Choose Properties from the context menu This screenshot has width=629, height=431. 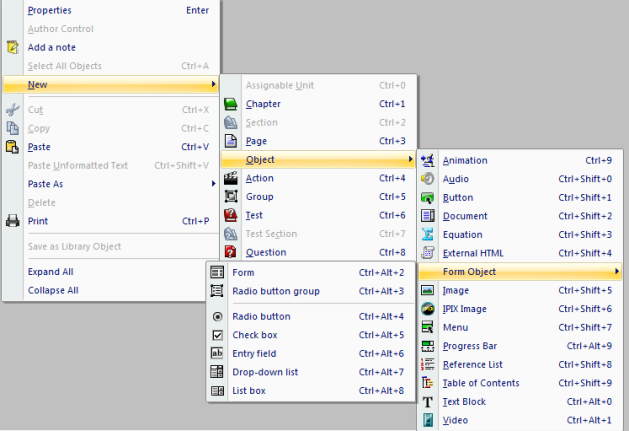pos(49,10)
